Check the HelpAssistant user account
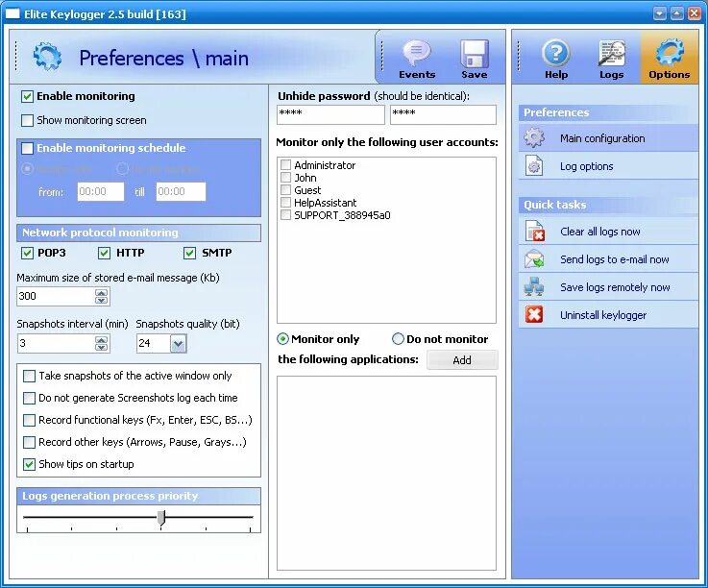Image resolution: width=708 pixels, height=588 pixels. 285,202
